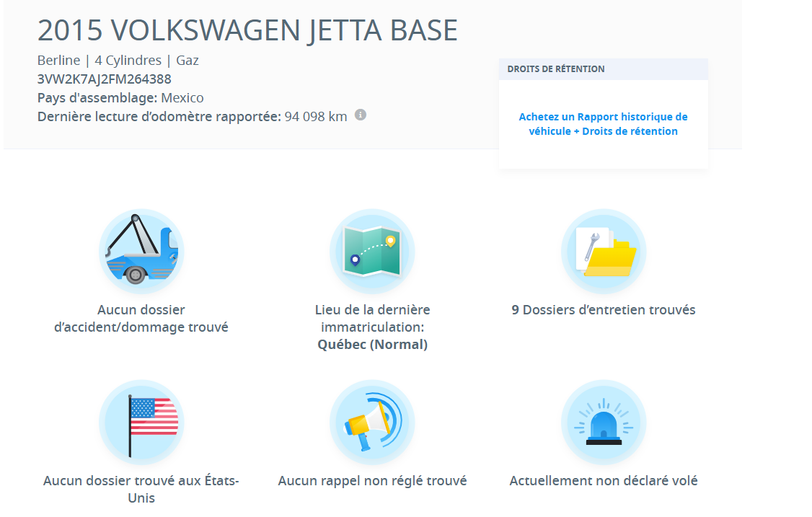Click Actuellement non déclaré volé text
This screenshot has height=517, width=812.
coord(604,481)
